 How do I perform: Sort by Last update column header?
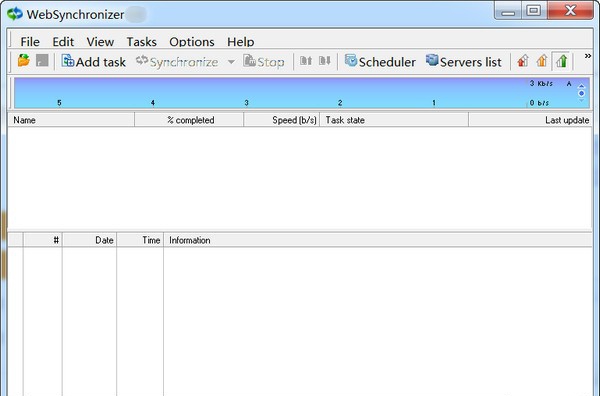[530, 120]
